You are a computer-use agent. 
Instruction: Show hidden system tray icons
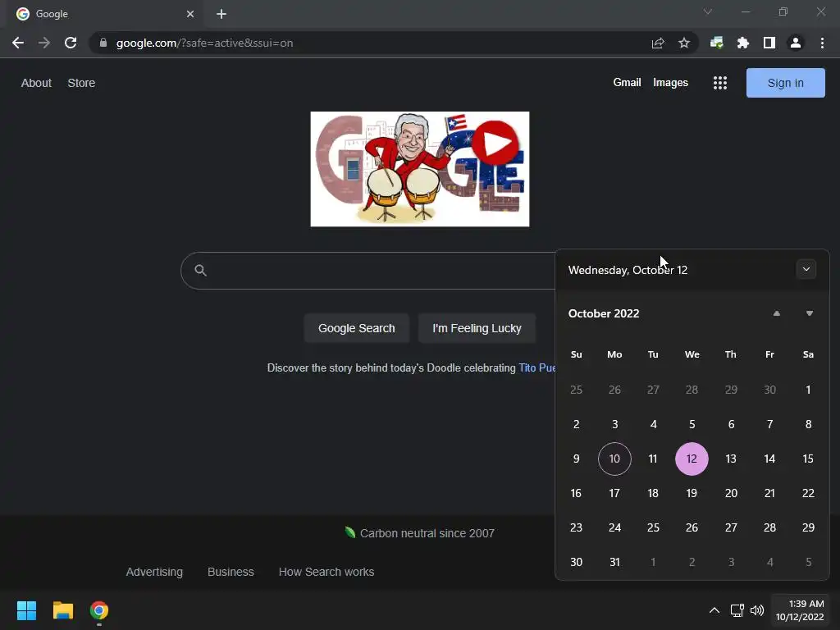[x=714, y=610]
